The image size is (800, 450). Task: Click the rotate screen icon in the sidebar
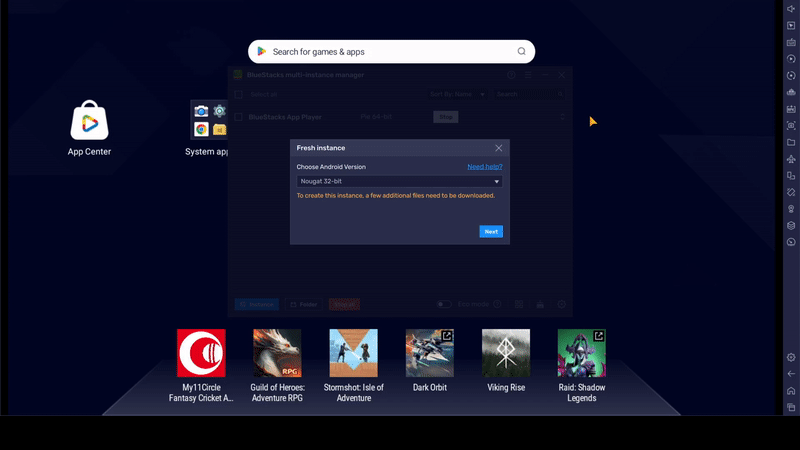coord(791,192)
